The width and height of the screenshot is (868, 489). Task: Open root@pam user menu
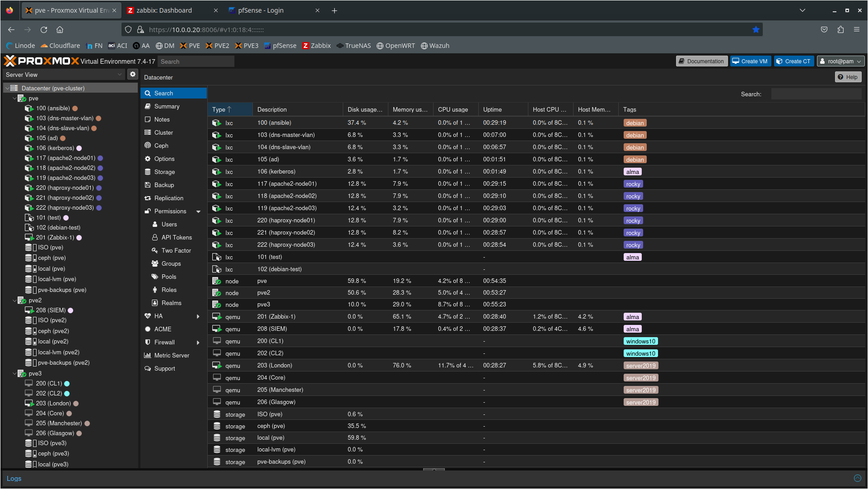click(840, 61)
